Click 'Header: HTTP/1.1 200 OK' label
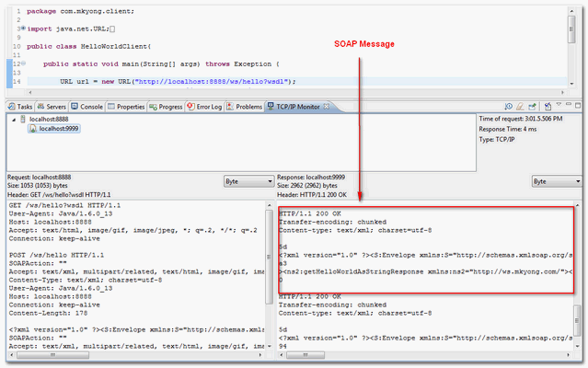The height and width of the screenshot is (368, 588). pyautogui.click(x=312, y=195)
